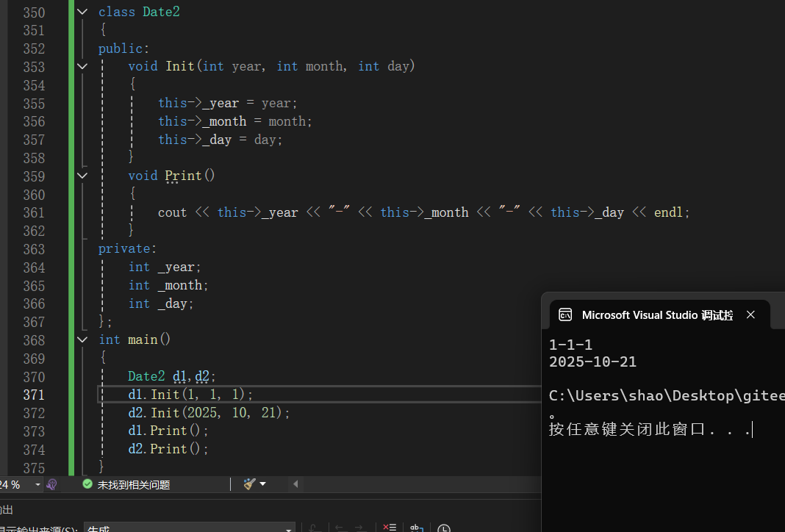
Task: Click the 'int main()' declaration
Action: tap(135, 339)
